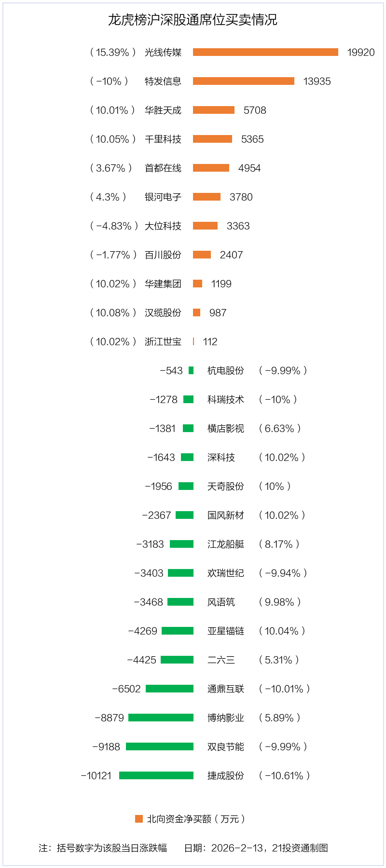Click the 博纳影业 green bar
The image size is (386, 868).
pos(161,718)
